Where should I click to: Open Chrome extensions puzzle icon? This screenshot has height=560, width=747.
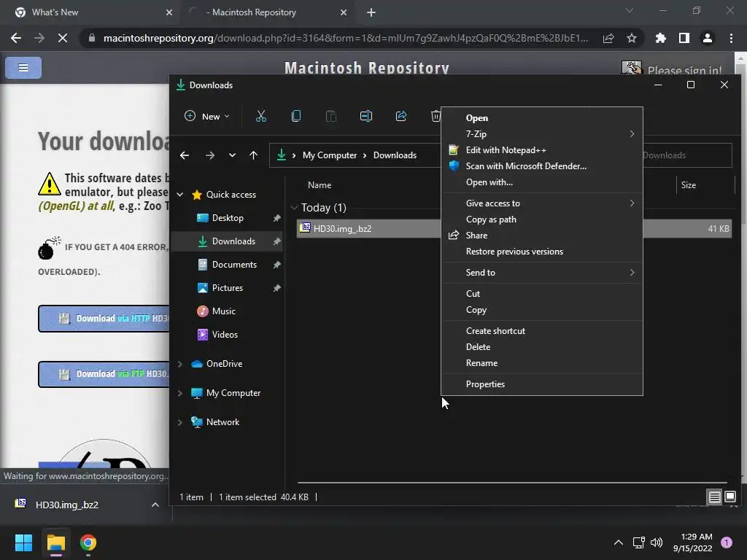(x=660, y=38)
